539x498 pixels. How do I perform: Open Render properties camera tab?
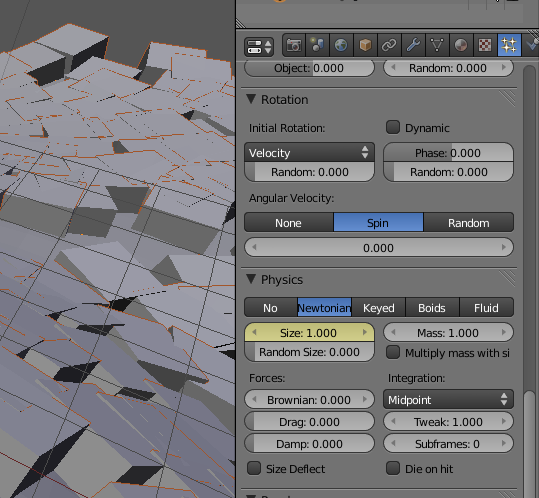click(294, 45)
